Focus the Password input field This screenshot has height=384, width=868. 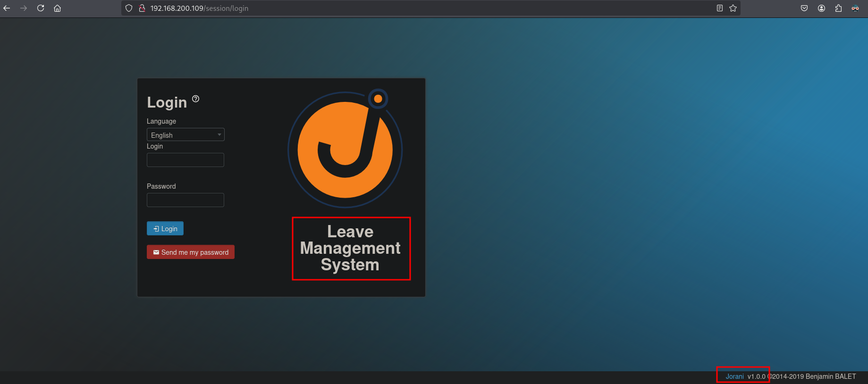[185, 200]
